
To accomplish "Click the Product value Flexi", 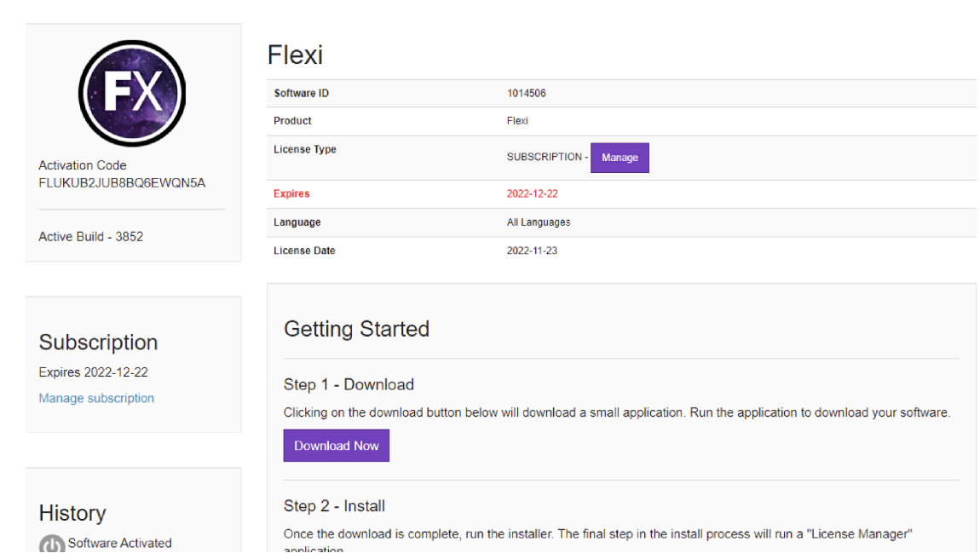I will 517,121.
